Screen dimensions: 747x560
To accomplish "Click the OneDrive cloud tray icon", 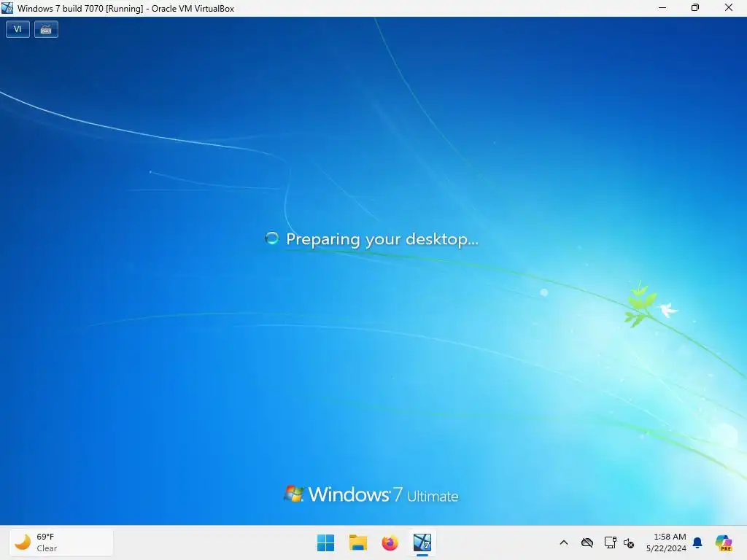I will 587,542.
